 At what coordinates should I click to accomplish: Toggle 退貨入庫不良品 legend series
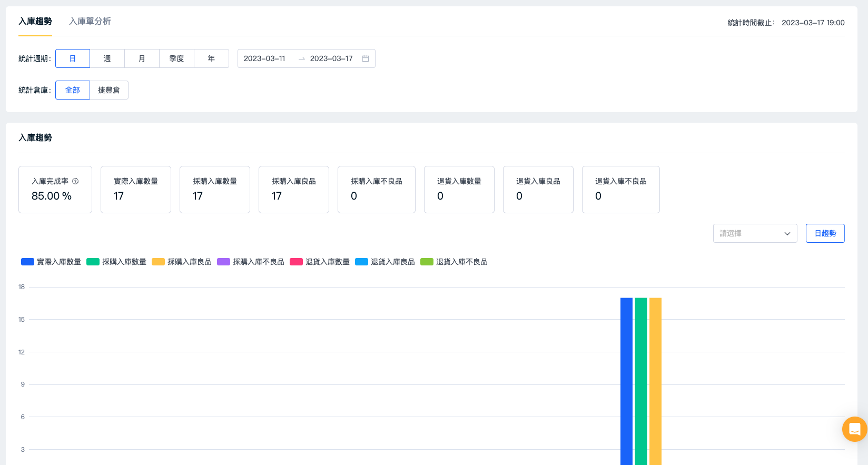pos(454,262)
